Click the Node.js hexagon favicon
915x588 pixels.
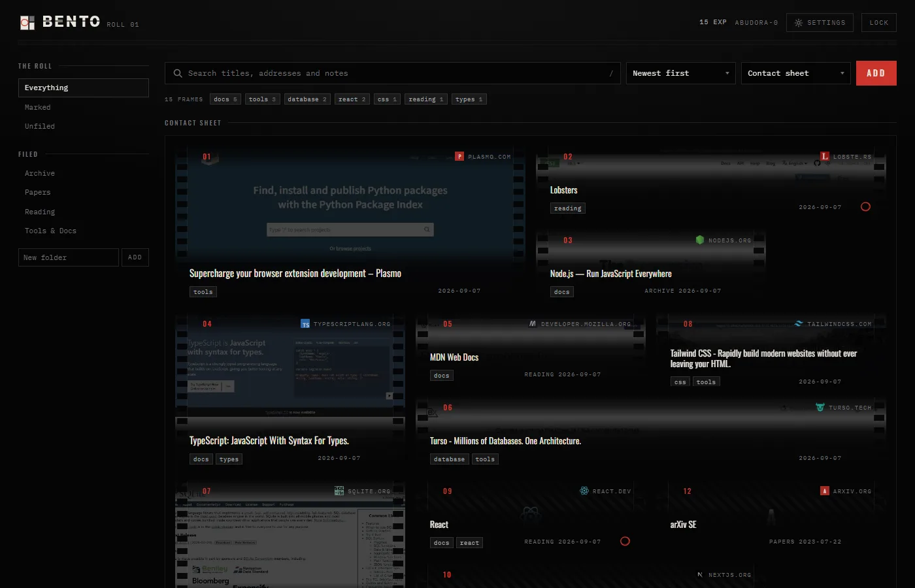point(700,240)
